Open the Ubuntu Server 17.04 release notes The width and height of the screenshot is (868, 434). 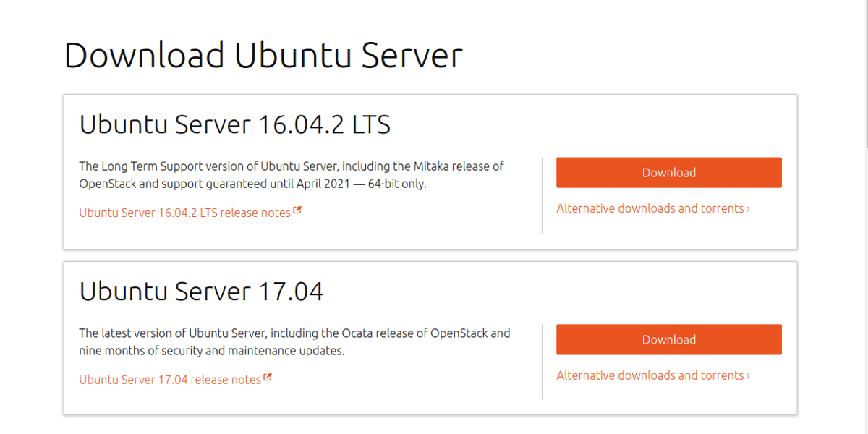(170, 379)
